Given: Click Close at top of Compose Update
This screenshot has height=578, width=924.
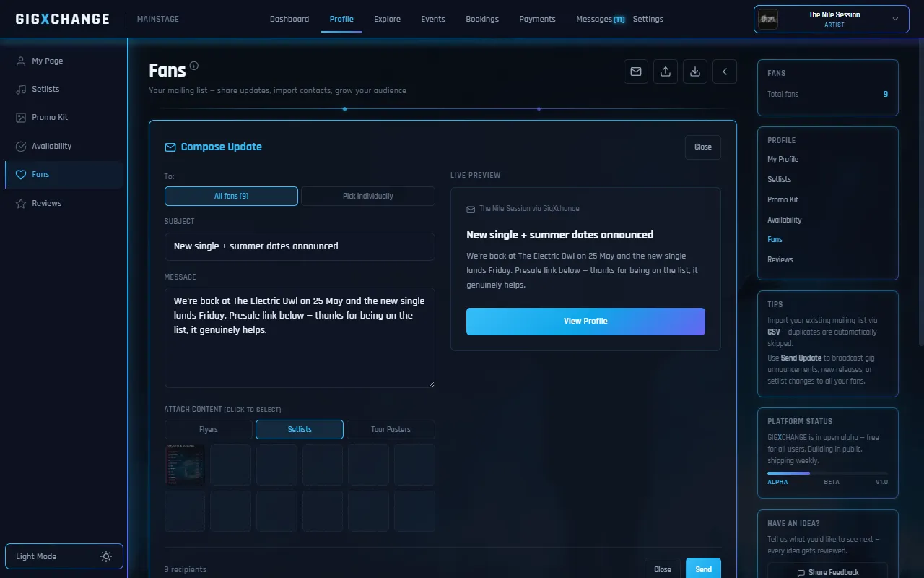Looking at the screenshot, I should click(x=703, y=147).
